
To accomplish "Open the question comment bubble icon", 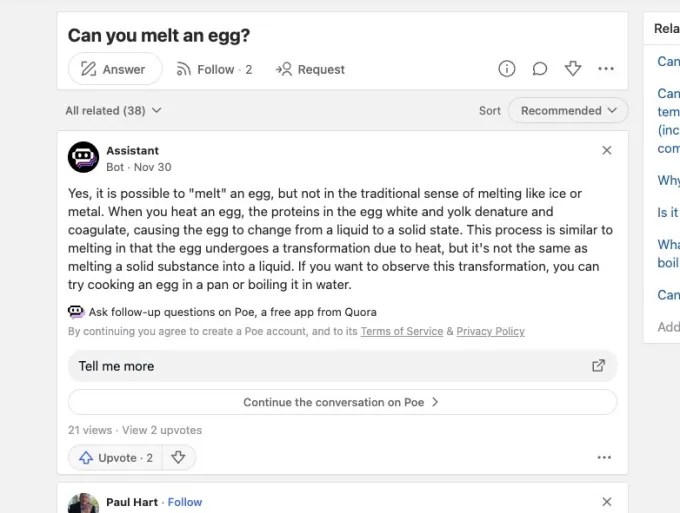I will (x=540, y=69).
